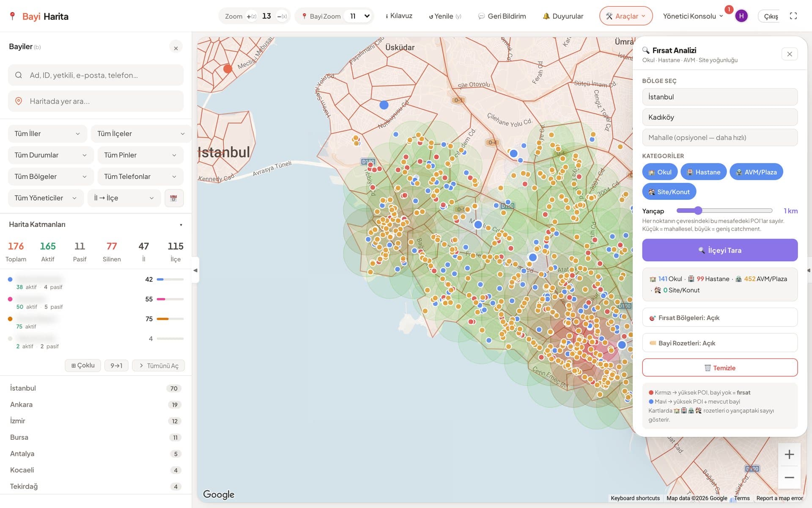Click the Tümünü Aç button
The image size is (812, 508).
(x=159, y=366)
